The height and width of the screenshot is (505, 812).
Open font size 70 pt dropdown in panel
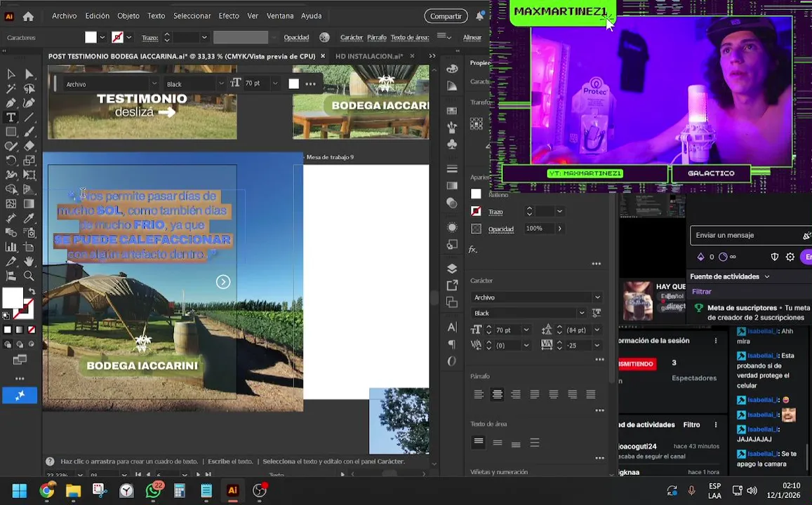pyautogui.click(x=526, y=330)
